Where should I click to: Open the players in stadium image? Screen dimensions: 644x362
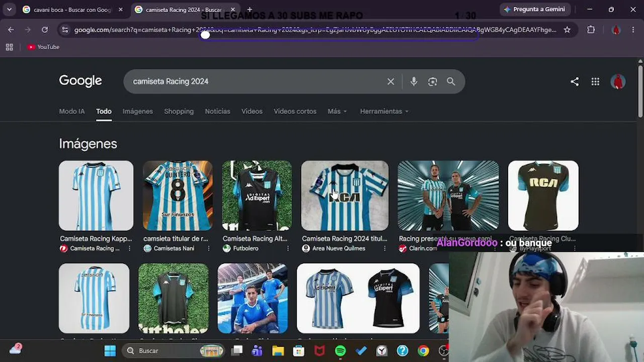pos(253,298)
